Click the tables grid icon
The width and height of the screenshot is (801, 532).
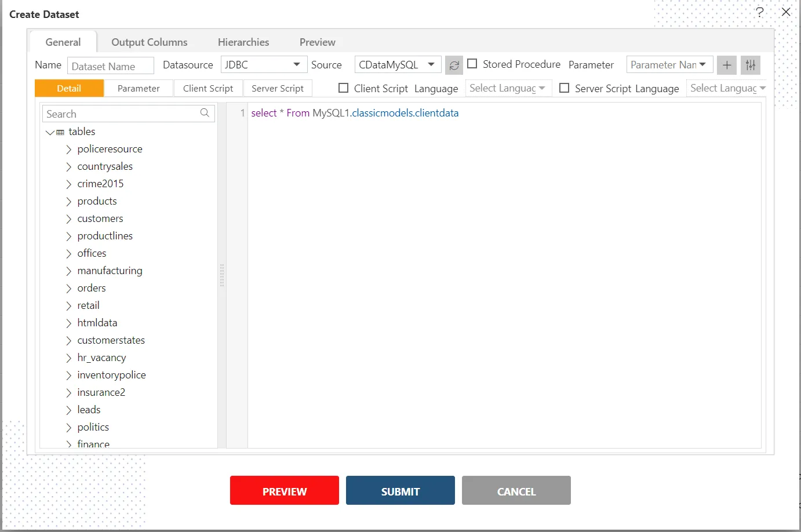tap(60, 132)
